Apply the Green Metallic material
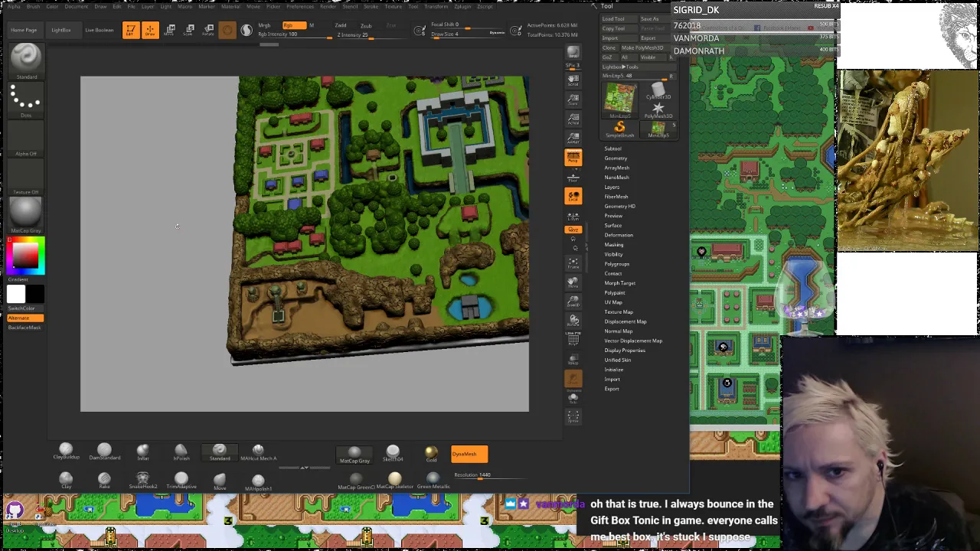The height and width of the screenshot is (551, 980). coord(433,481)
